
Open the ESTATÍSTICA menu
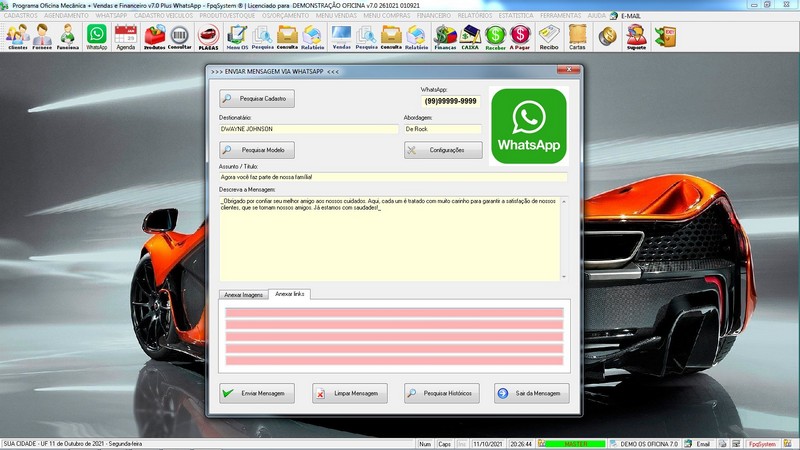pyautogui.click(x=516, y=16)
